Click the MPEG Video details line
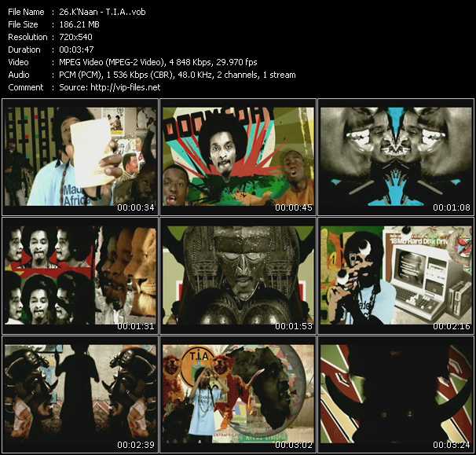This screenshot has width=476, height=455. tap(158, 62)
